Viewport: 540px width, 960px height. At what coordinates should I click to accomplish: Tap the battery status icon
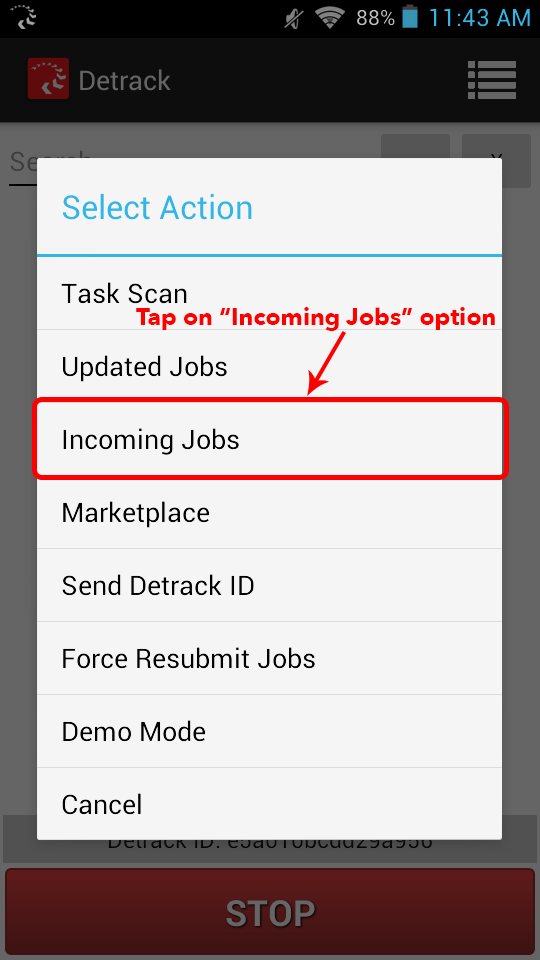tap(410, 17)
